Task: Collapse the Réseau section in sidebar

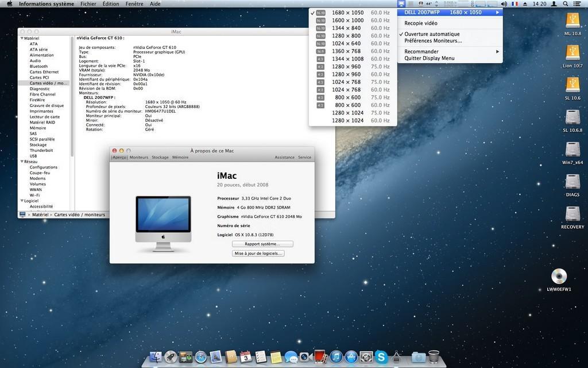Action: (21, 161)
